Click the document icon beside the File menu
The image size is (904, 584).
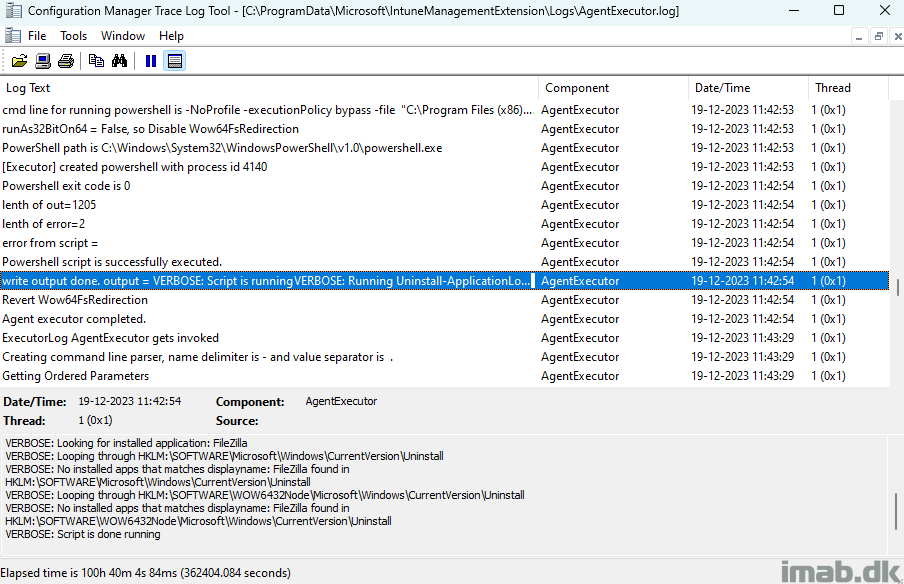click(x=13, y=36)
